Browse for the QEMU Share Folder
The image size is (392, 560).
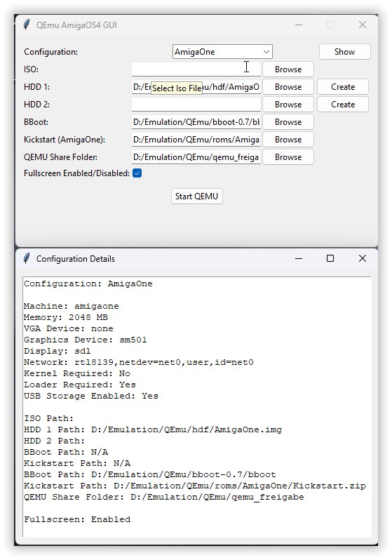[288, 156]
